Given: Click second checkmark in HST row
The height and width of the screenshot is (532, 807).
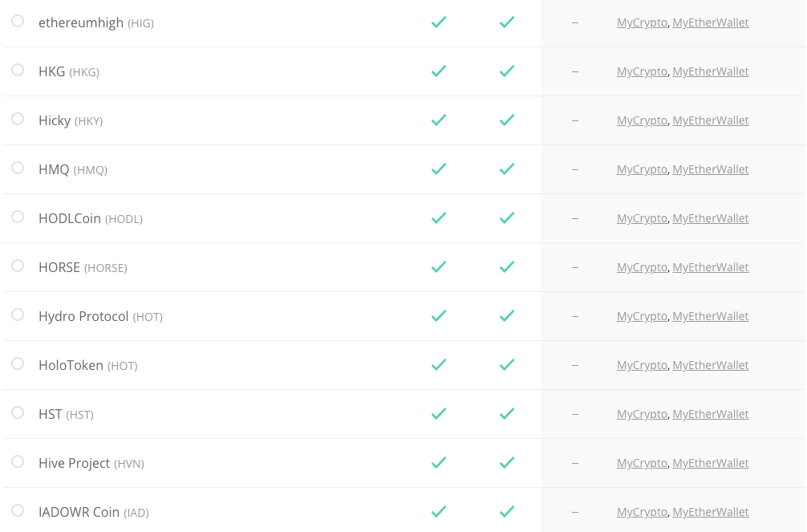Looking at the screenshot, I should (507, 413).
